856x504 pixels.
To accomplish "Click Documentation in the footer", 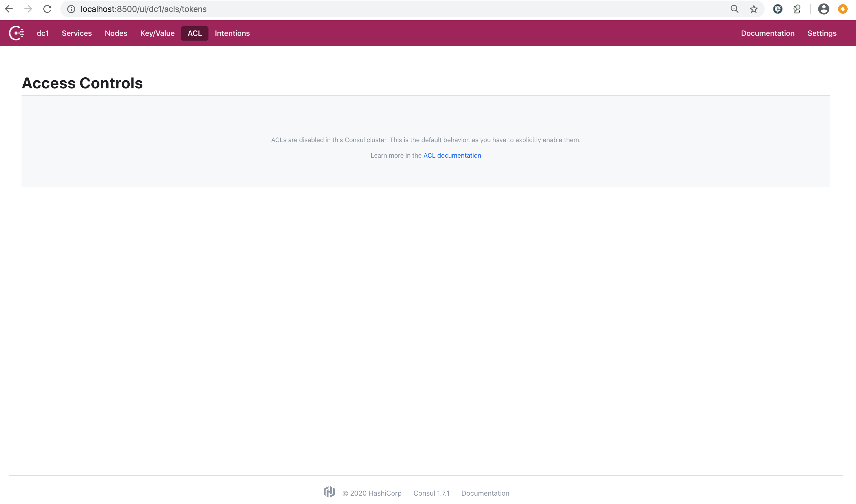I will (485, 493).
